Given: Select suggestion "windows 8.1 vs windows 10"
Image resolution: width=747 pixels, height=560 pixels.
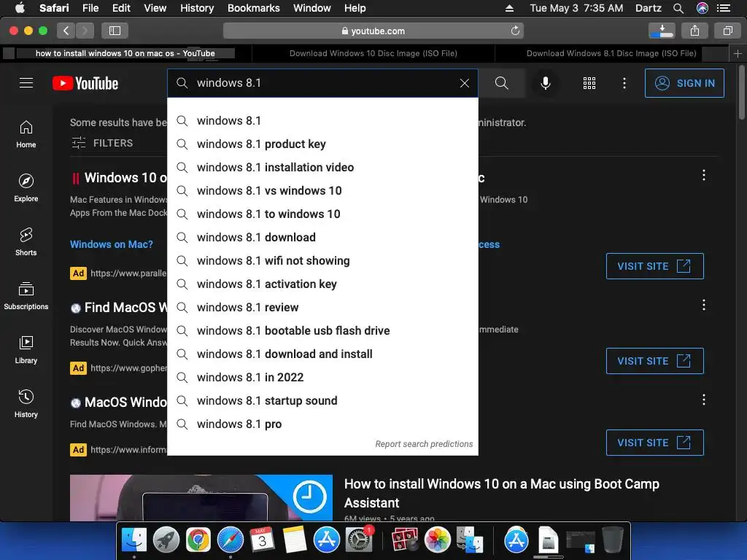Looking at the screenshot, I should [x=322, y=190].
